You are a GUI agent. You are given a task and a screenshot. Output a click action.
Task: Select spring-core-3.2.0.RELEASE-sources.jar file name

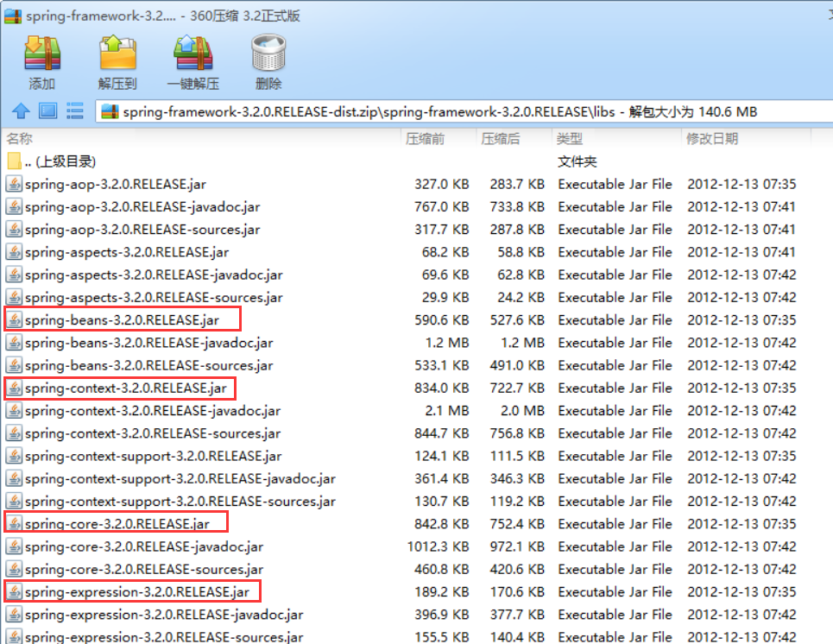[144, 570]
